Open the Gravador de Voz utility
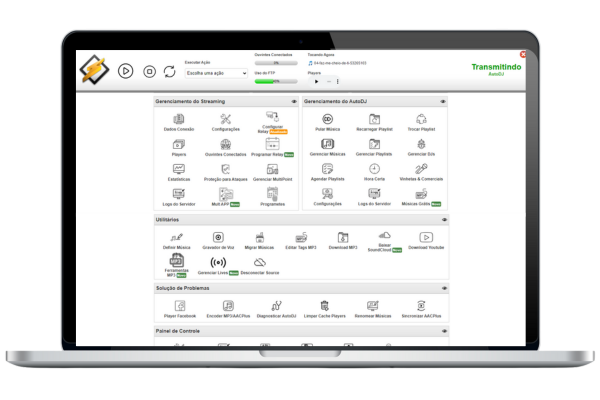This screenshot has height=400, width=600. pyautogui.click(x=218, y=237)
